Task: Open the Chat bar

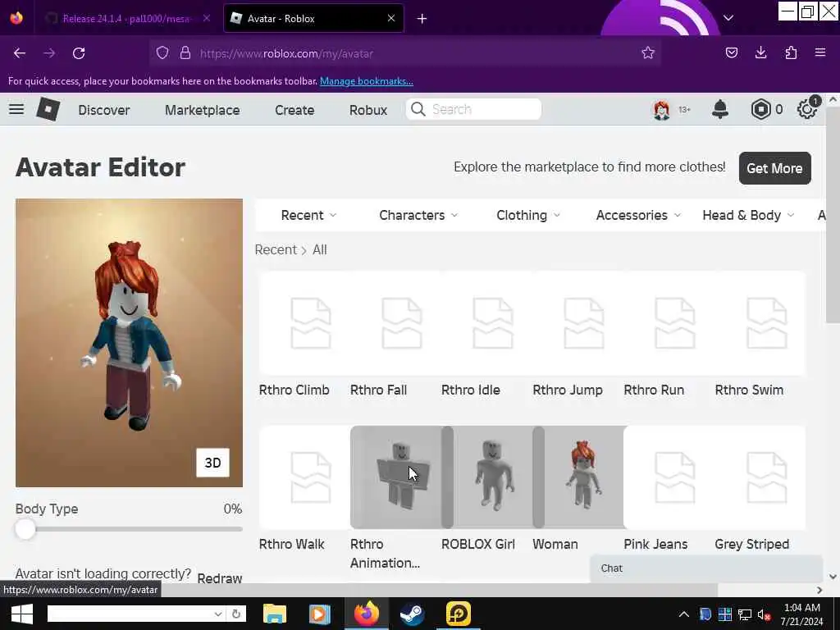Action: coord(706,568)
